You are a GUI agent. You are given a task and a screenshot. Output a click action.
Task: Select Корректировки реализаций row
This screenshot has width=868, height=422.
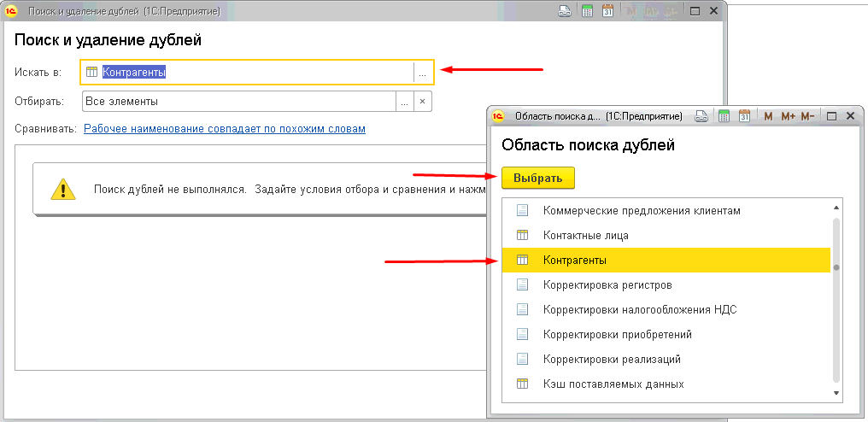tap(666, 359)
